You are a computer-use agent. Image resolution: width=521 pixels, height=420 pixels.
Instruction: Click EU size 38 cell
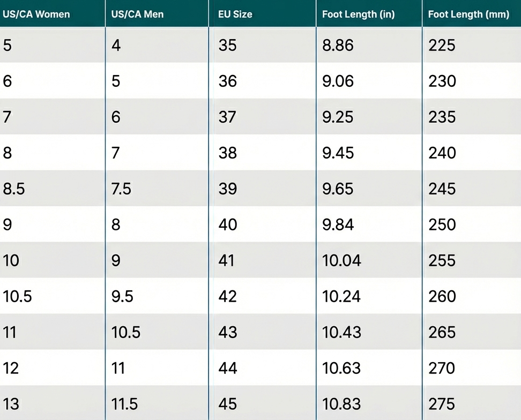click(x=227, y=153)
